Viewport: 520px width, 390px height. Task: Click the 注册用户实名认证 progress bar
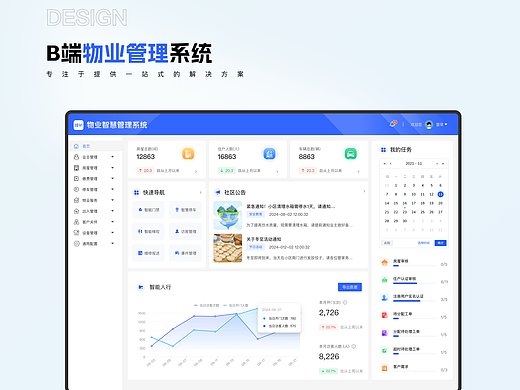pos(415,301)
